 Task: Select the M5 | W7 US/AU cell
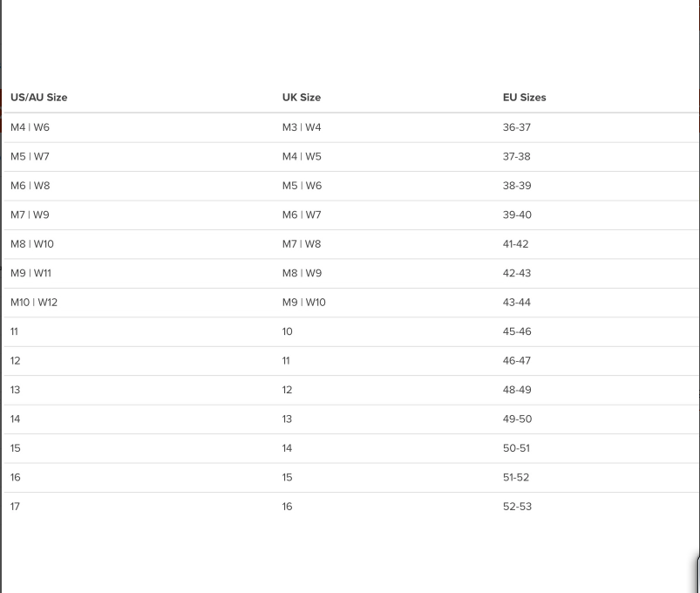coord(30,157)
